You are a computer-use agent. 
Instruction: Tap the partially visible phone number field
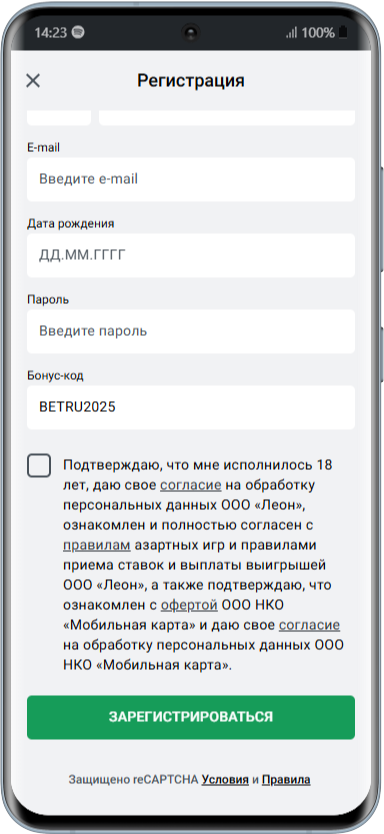tap(227, 118)
